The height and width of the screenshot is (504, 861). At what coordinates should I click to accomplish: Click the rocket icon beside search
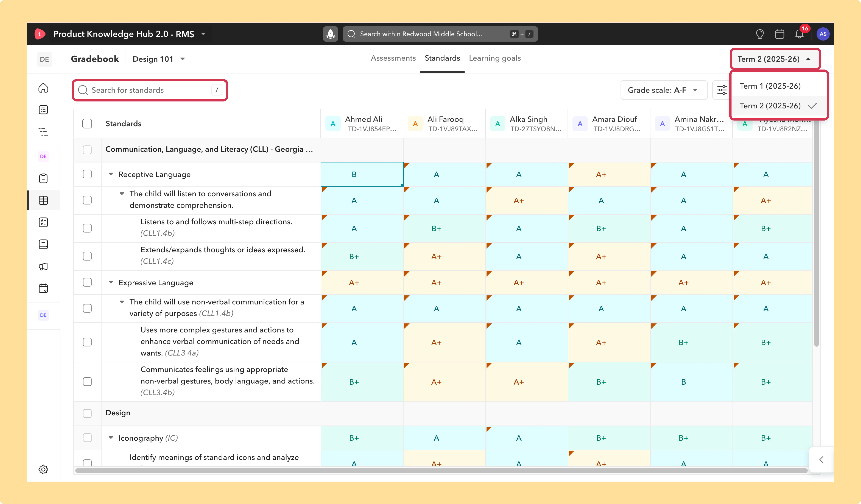click(330, 34)
